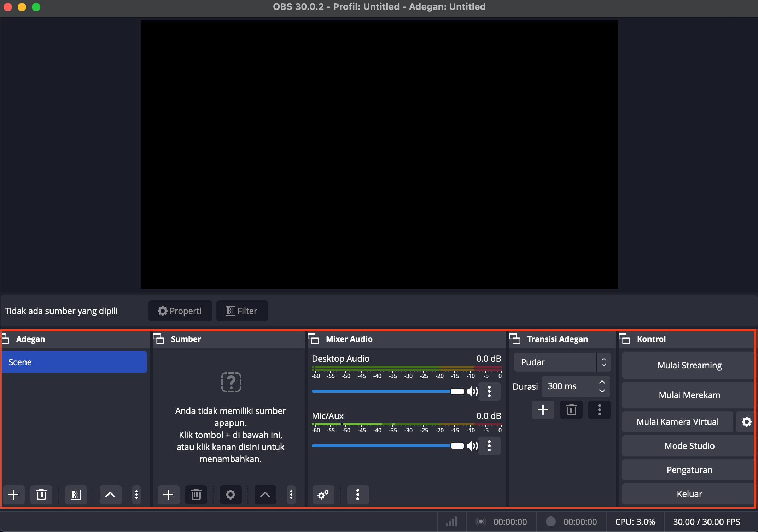
Task: Add a new scene with plus icon
Action: [13, 495]
